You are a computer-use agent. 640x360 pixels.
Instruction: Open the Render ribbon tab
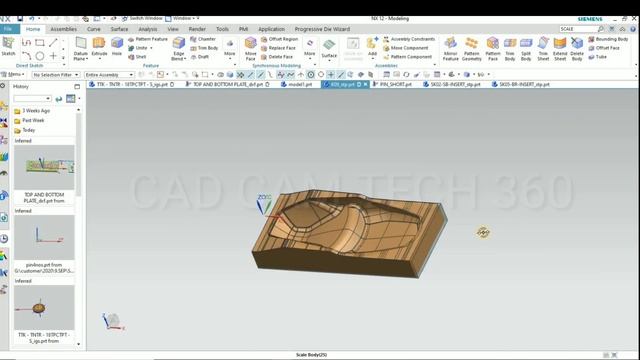[197, 29]
